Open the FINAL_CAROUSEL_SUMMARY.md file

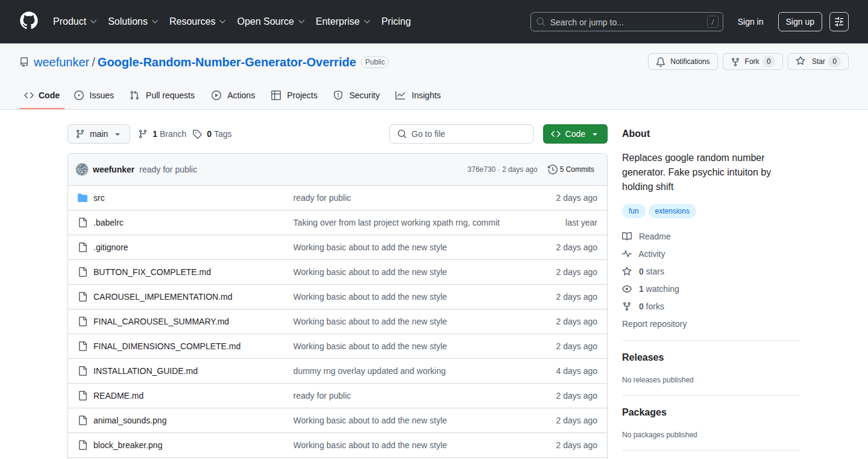[x=161, y=321]
